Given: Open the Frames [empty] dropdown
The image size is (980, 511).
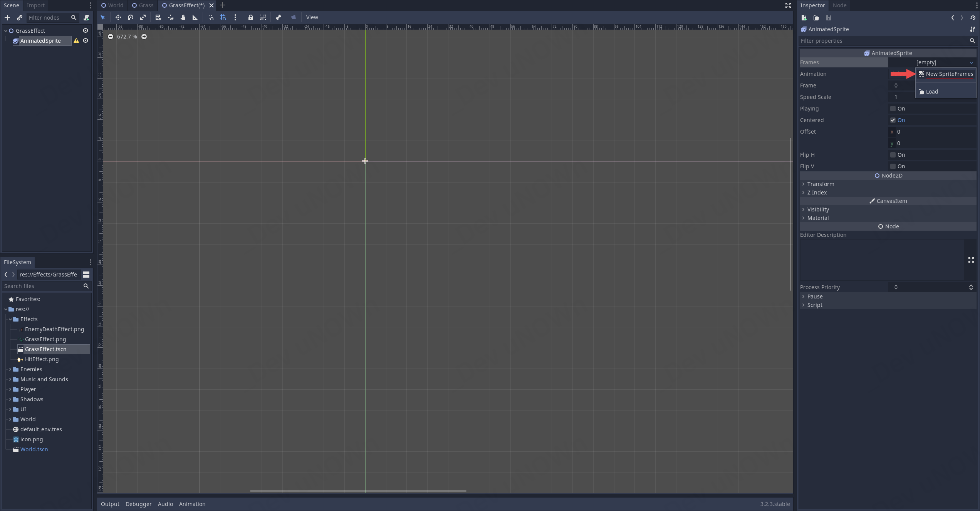Looking at the screenshot, I should pos(944,62).
